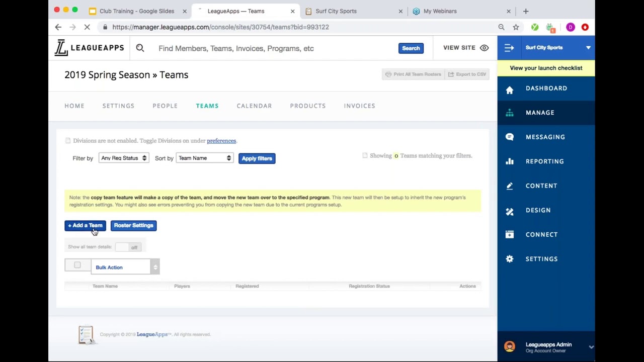Open the preferences link
The image size is (644, 362).
(x=221, y=141)
